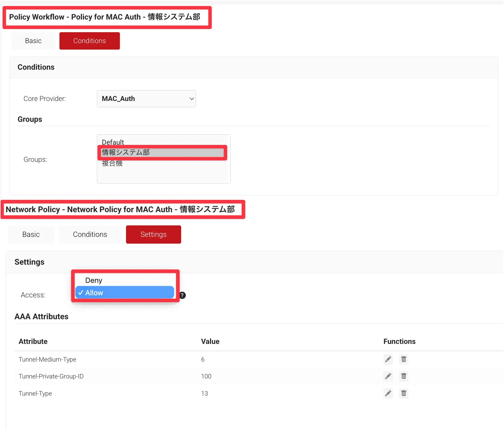Click the Value column header
Image resolution: width=504 pixels, height=430 pixels.
coord(210,341)
